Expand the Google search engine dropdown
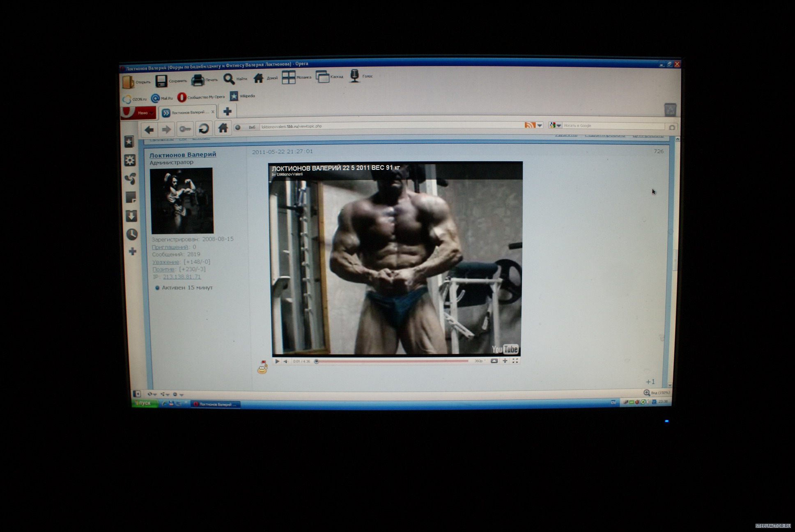 coord(558,126)
